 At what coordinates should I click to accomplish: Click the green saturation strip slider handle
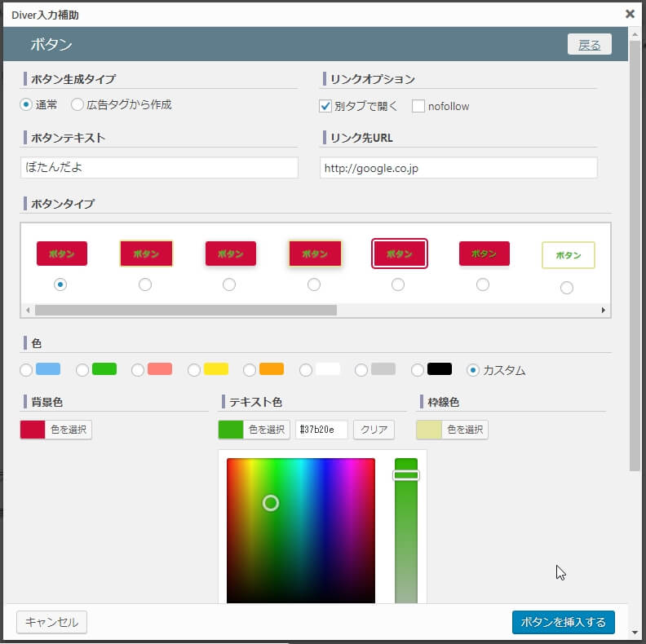point(406,475)
